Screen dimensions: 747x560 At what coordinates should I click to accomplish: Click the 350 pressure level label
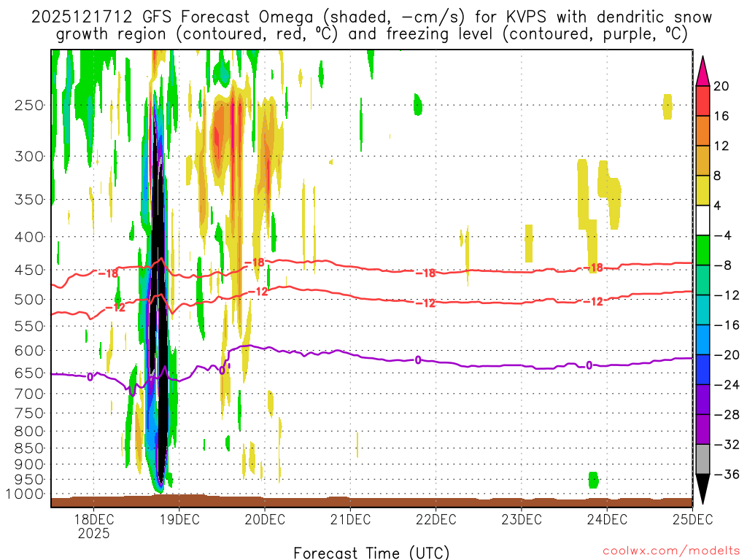pos(29,200)
